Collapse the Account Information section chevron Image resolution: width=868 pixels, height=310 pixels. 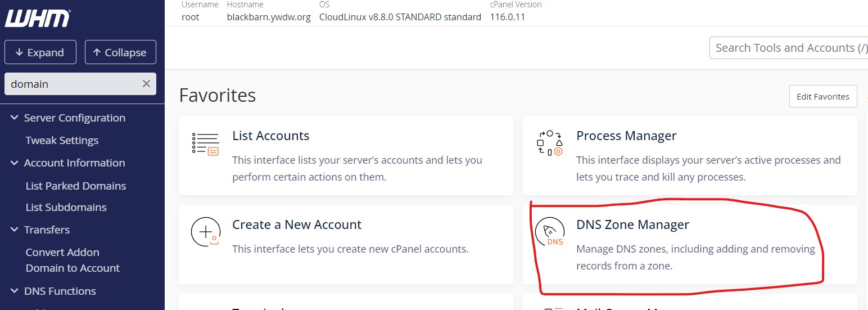(x=15, y=163)
